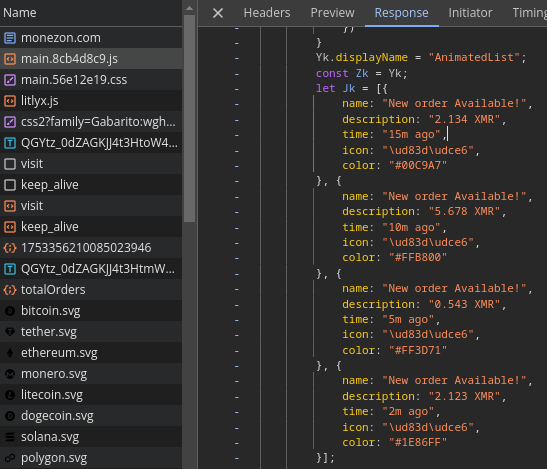Click the "15m ago" time value
This screenshot has width=547, height=469.
[x=411, y=135]
